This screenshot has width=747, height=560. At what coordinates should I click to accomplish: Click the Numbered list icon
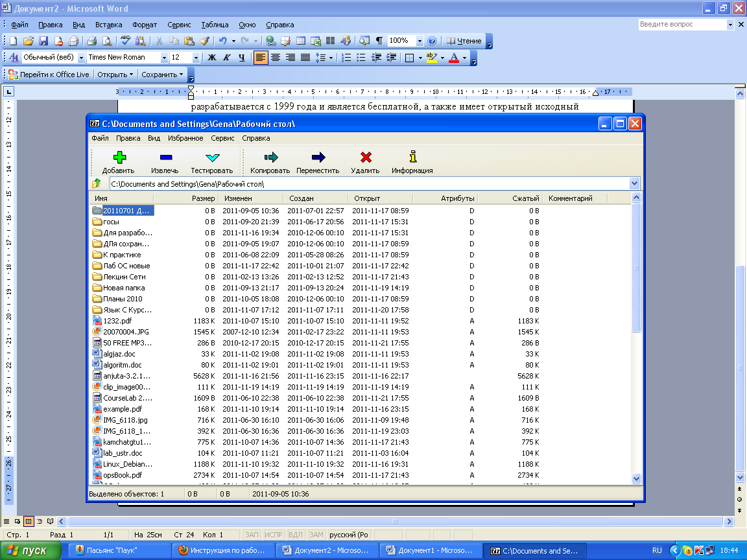(346, 58)
